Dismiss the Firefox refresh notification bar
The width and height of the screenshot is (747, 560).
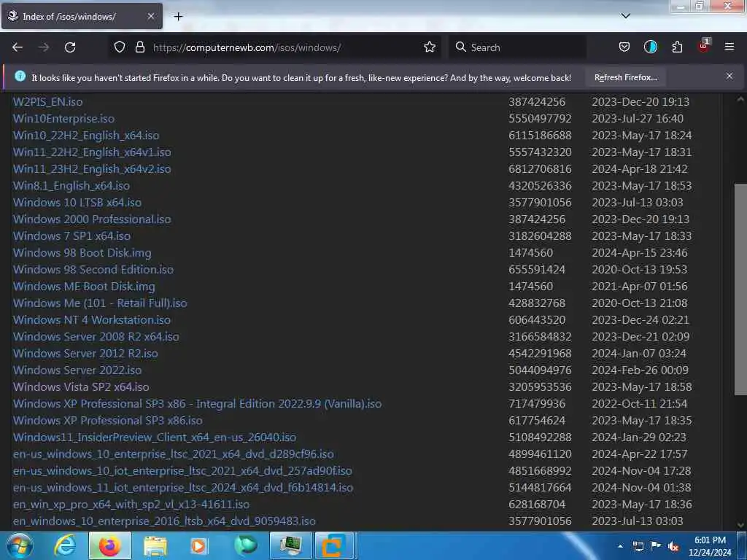tap(729, 76)
